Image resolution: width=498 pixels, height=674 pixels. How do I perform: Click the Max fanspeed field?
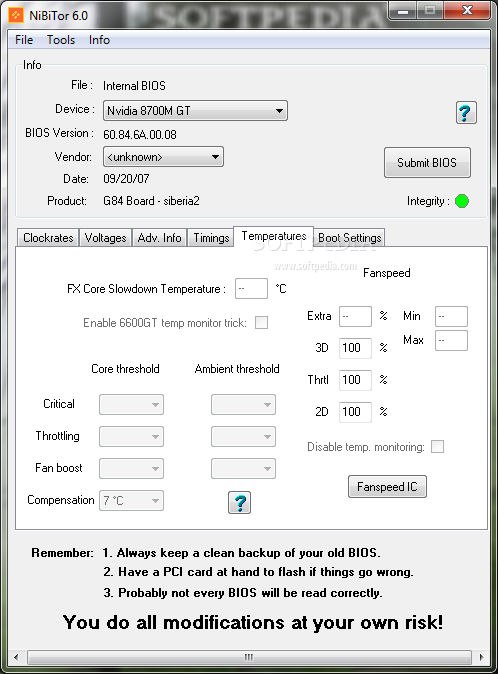pyautogui.click(x=451, y=340)
